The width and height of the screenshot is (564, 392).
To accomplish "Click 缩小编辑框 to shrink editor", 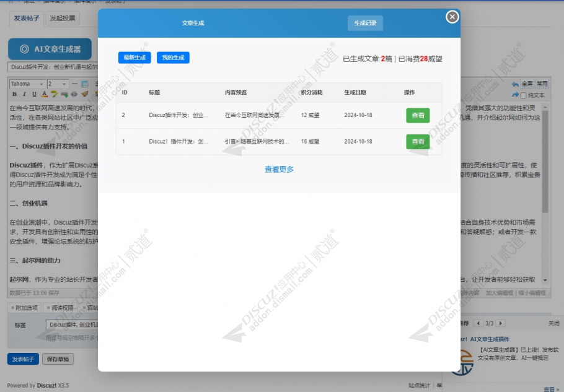I will click(x=532, y=293).
